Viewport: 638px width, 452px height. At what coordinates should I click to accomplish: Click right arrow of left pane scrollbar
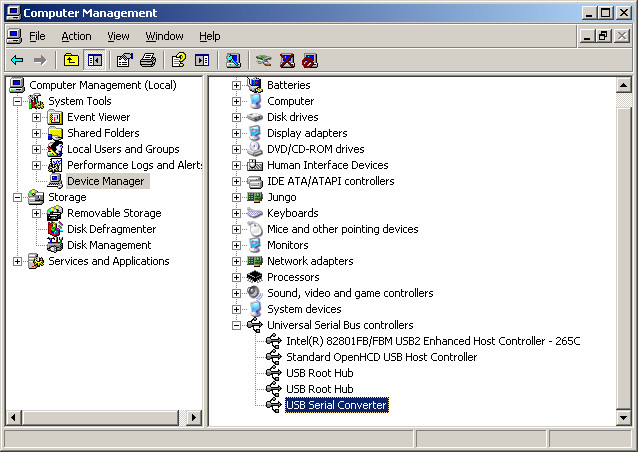(x=194, y=417)
